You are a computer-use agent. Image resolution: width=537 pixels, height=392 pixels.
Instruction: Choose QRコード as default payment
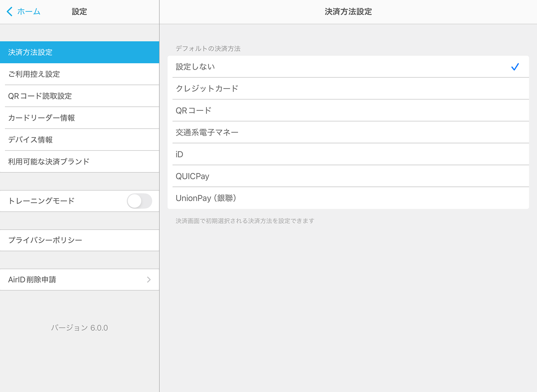[x=348, y=110]
